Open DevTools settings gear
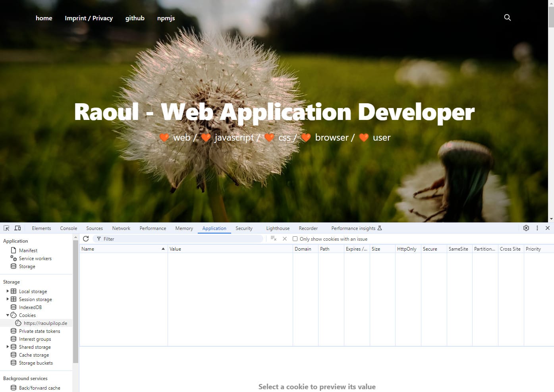This screenshot has height=392, width=554. coord(526,228)
